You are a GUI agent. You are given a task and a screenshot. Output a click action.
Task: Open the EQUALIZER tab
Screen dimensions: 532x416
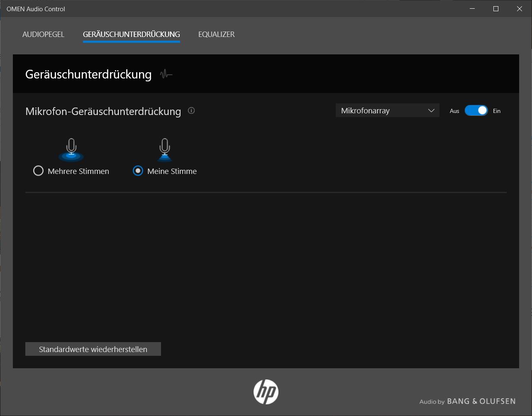coord(216,34)
